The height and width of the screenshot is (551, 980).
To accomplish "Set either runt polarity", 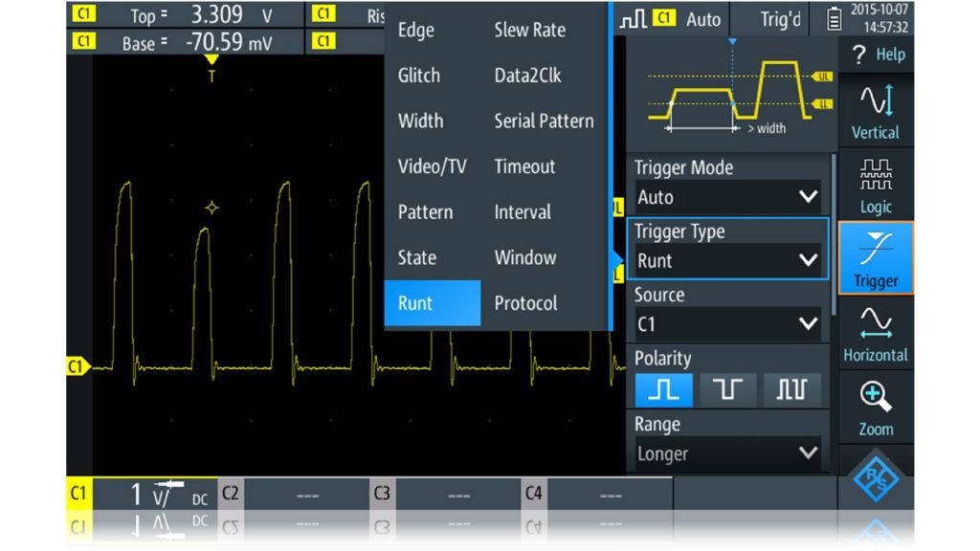I will click(x=791, y=390).
